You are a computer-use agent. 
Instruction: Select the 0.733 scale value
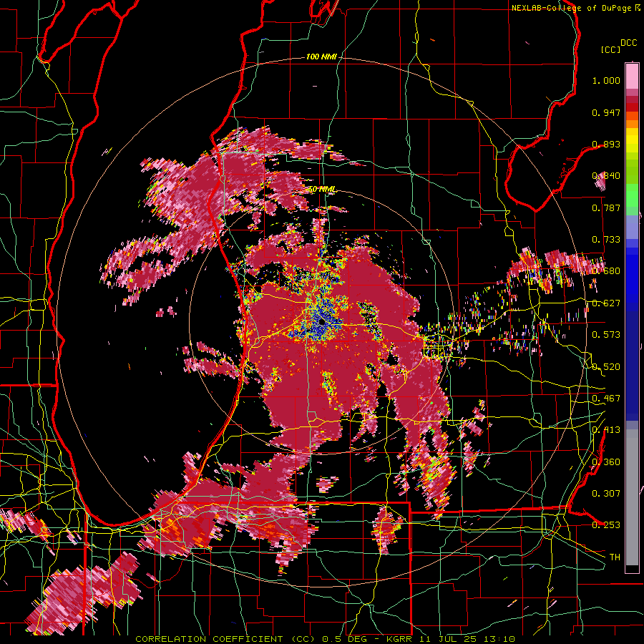606,240
